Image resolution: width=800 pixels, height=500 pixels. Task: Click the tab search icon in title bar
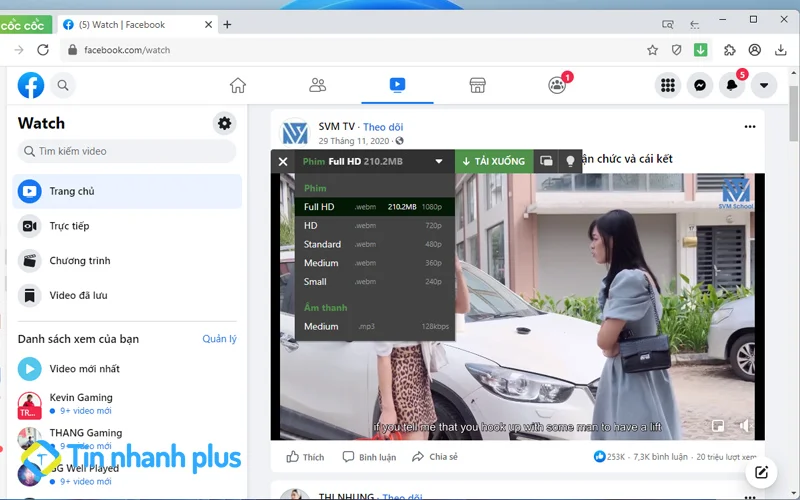point(667,24)
